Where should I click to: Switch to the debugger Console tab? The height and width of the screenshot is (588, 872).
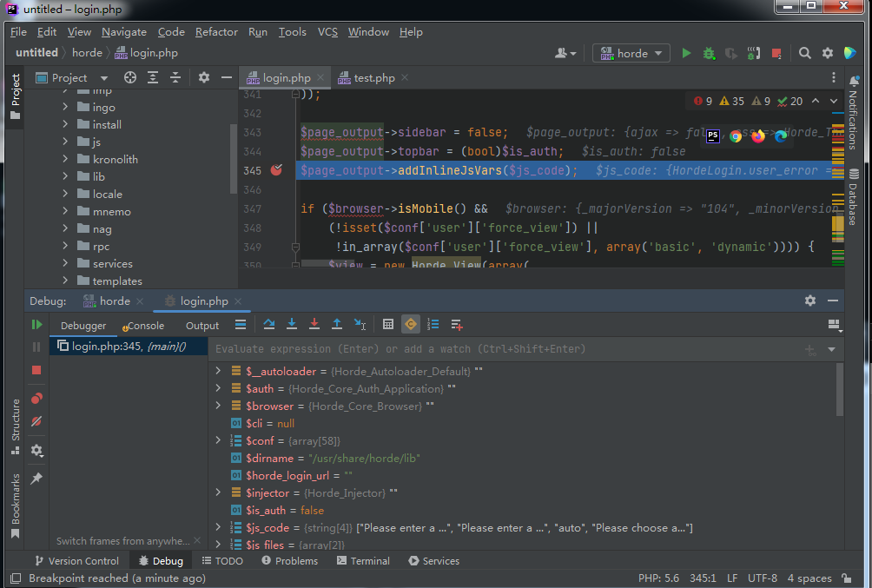coord(143,326)
